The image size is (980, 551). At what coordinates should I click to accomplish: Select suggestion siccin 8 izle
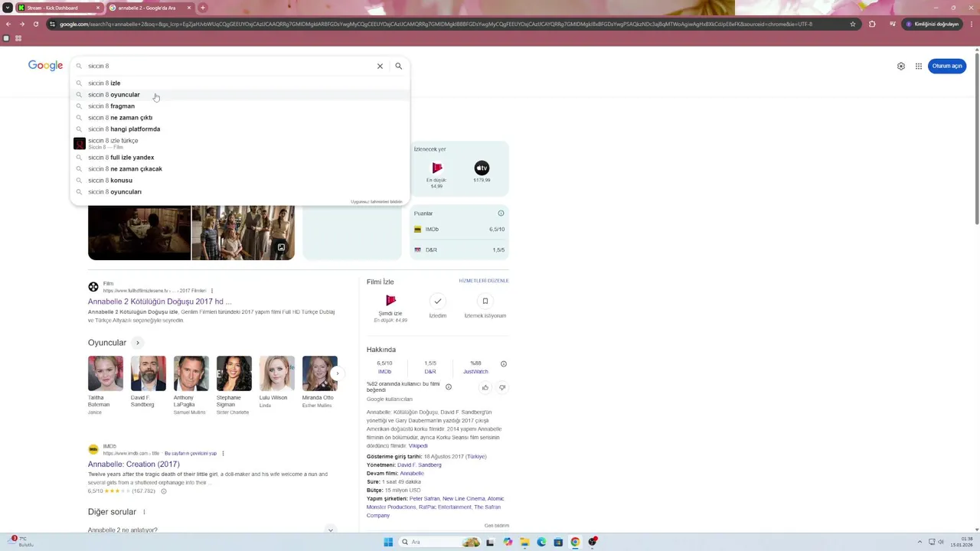click(240, 83)
